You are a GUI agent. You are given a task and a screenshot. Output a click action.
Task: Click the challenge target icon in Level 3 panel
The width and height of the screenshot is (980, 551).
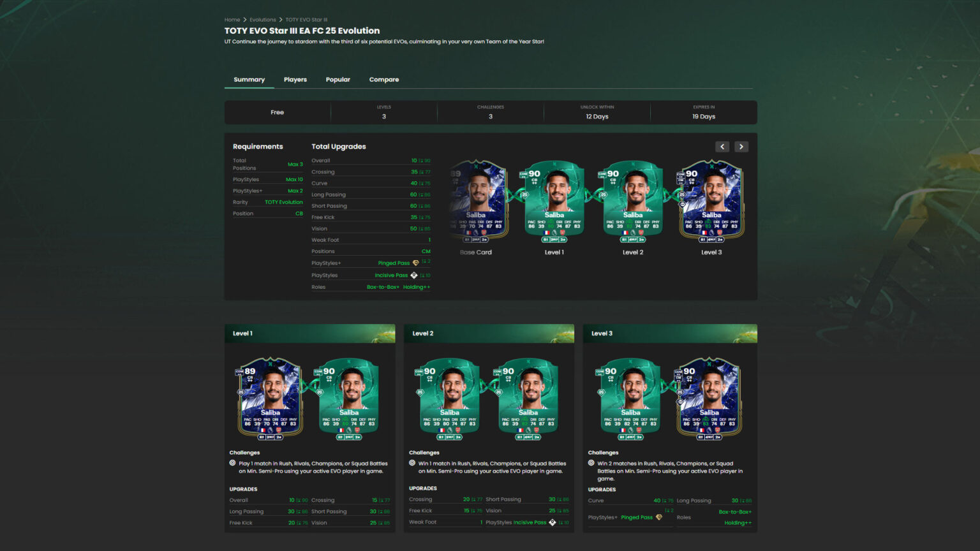(592, 463)
